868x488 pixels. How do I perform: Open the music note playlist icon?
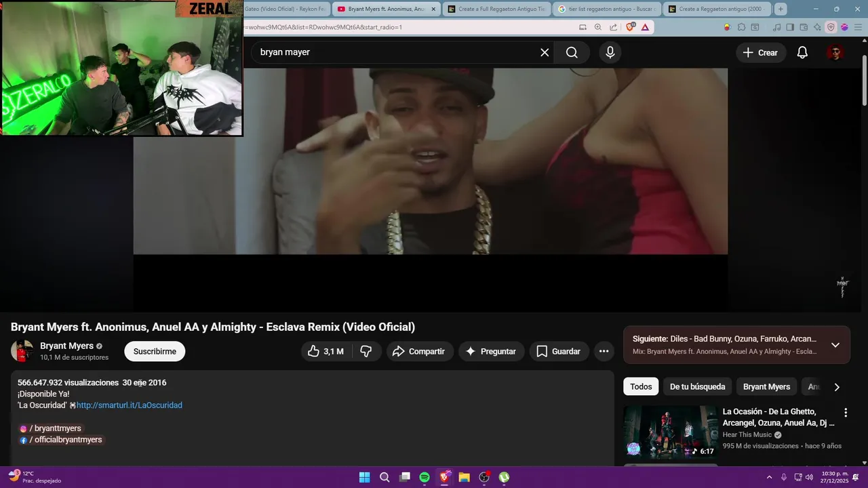tap(778, 27)
